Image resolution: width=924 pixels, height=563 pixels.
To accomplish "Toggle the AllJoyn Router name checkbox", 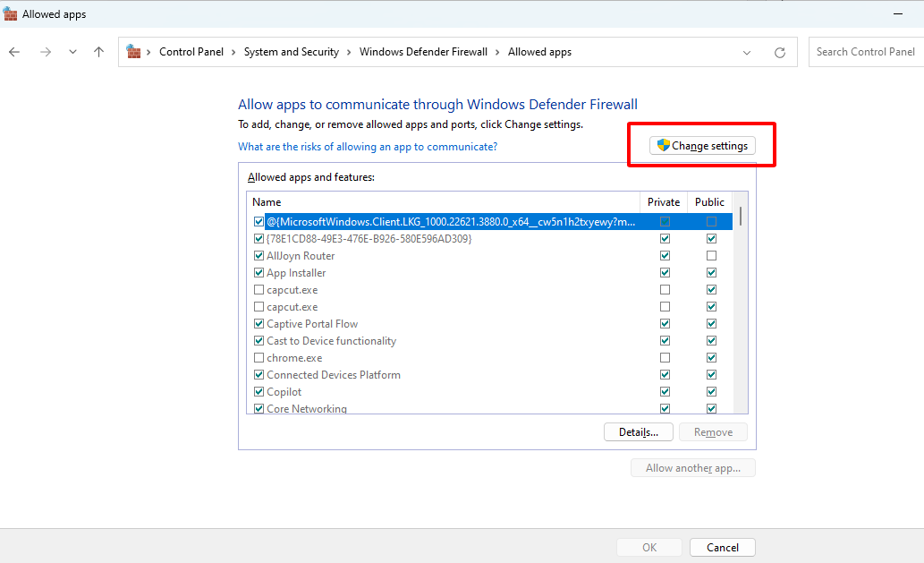I will (x=259, y=256).
